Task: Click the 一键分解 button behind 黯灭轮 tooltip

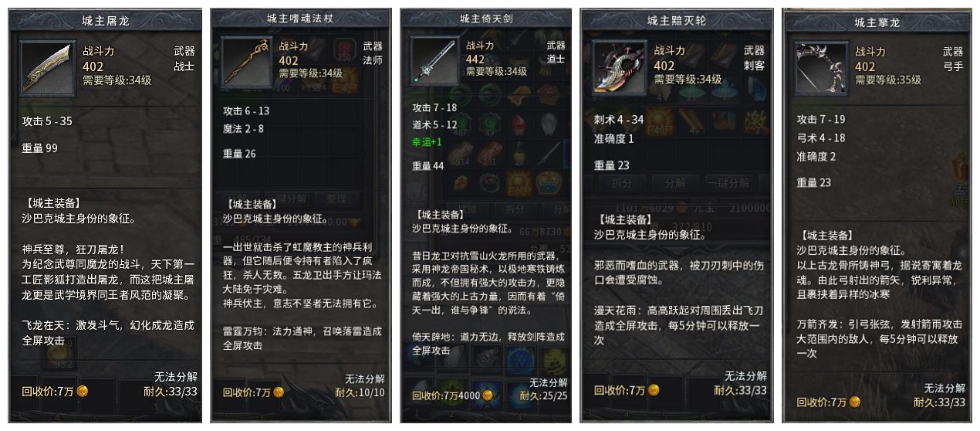Action: [728, 184]
